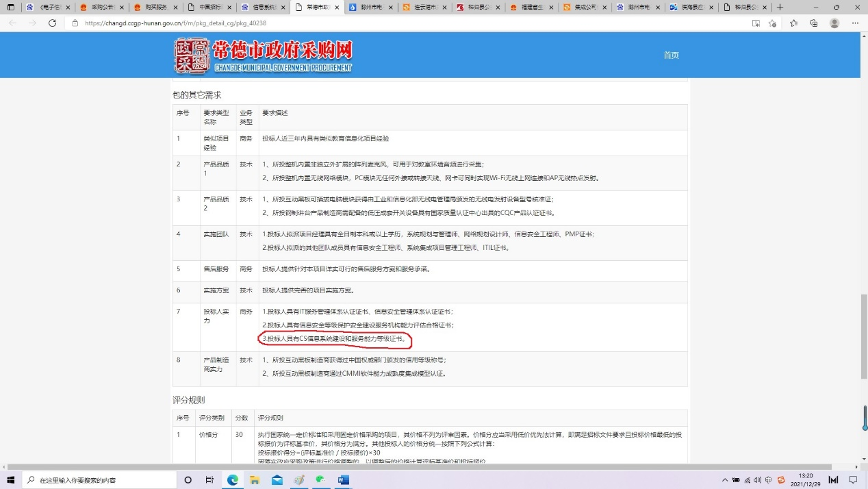Screen dimensions: 868x489
Task: Open the notification center icon
Action: [x=853, y=480]
